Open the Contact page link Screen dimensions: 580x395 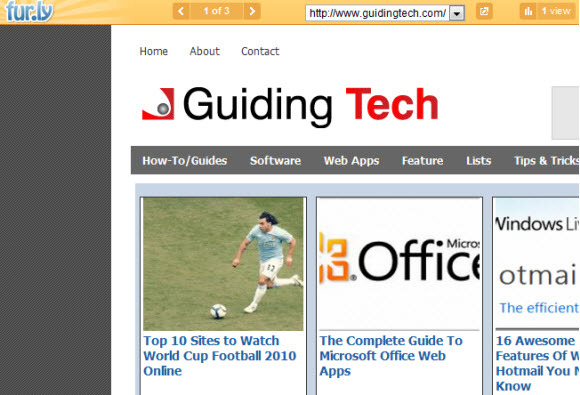tap(260, 51)
